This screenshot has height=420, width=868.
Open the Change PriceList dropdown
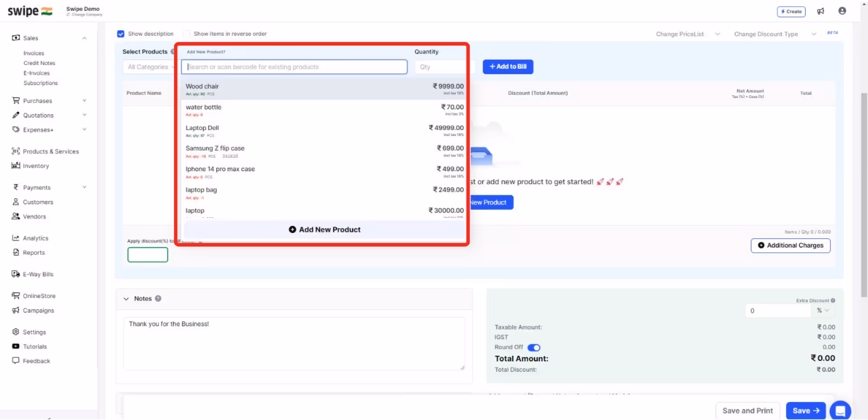coord(688,34)
